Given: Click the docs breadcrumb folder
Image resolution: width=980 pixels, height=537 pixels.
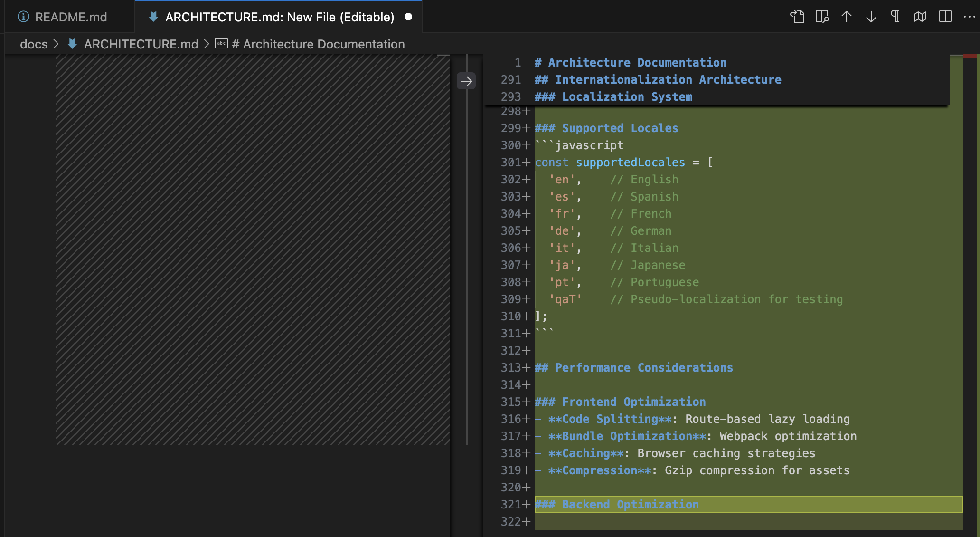Looking at the screenshot, I should click(x=34, y=44).
